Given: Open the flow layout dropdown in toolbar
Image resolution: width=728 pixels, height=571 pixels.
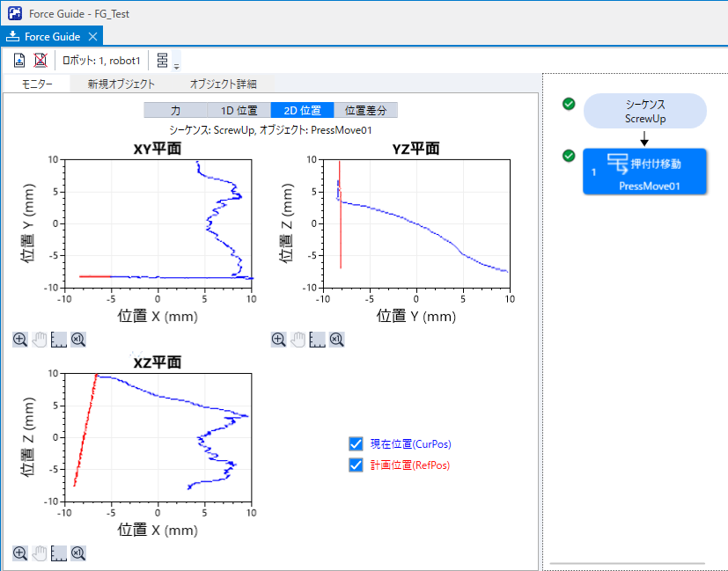Looking at the screenshot, I should click(165, 61).
